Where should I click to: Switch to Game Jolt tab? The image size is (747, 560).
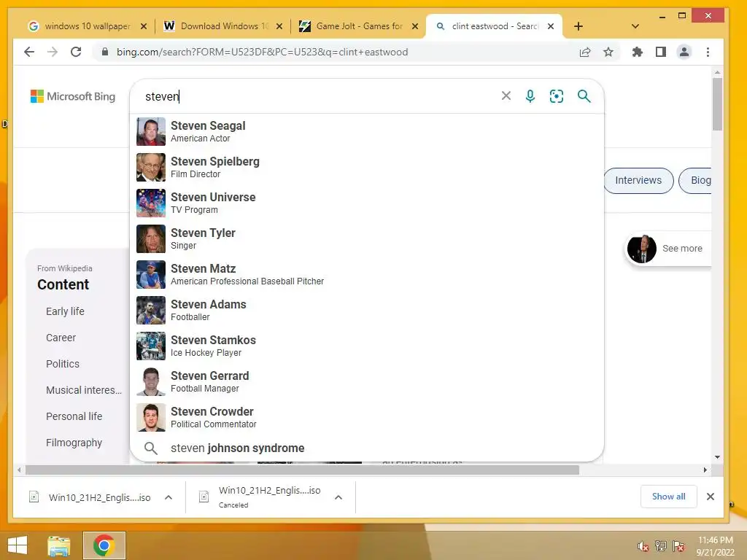click(359, 26)
